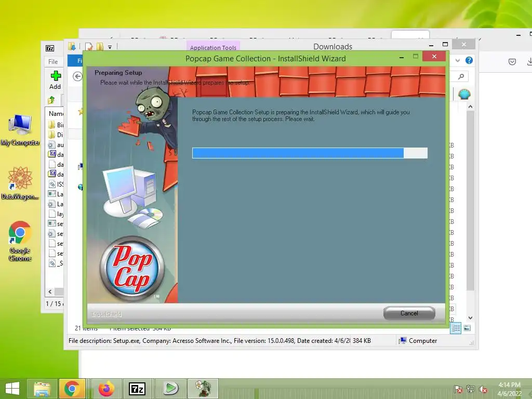The width and height of the screenshot is (532, 399).
Task: Switch to 7-Zip on the taskbar
Action: tap(137, 389)
